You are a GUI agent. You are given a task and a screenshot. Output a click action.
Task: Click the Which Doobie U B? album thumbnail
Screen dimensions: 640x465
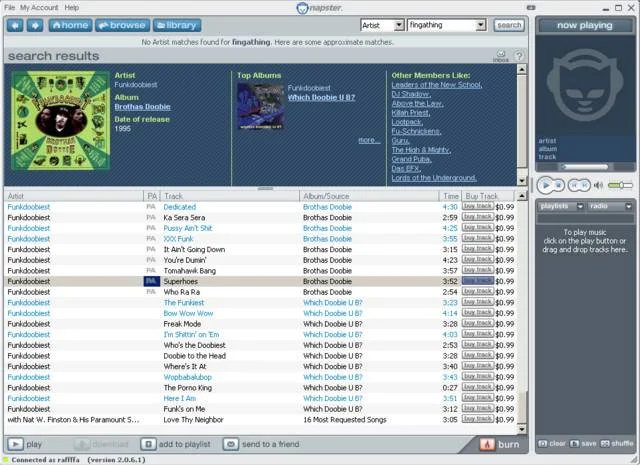260,107
